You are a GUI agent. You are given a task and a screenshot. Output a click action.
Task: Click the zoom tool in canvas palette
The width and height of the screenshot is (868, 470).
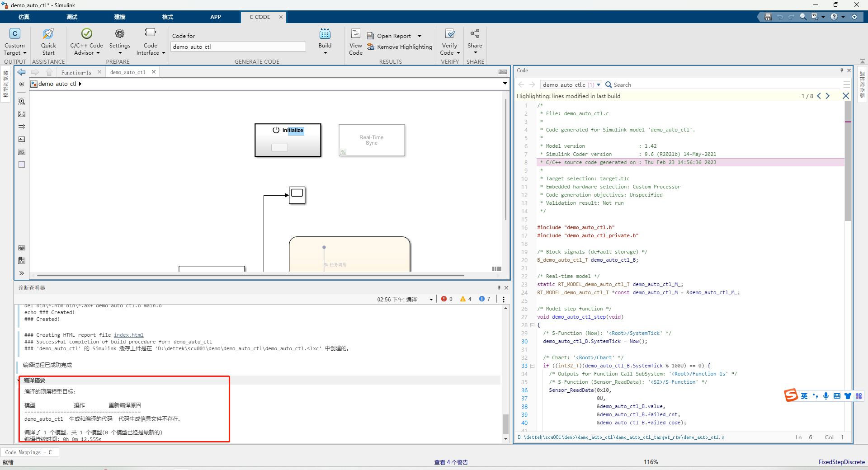[x=22, y=101]
